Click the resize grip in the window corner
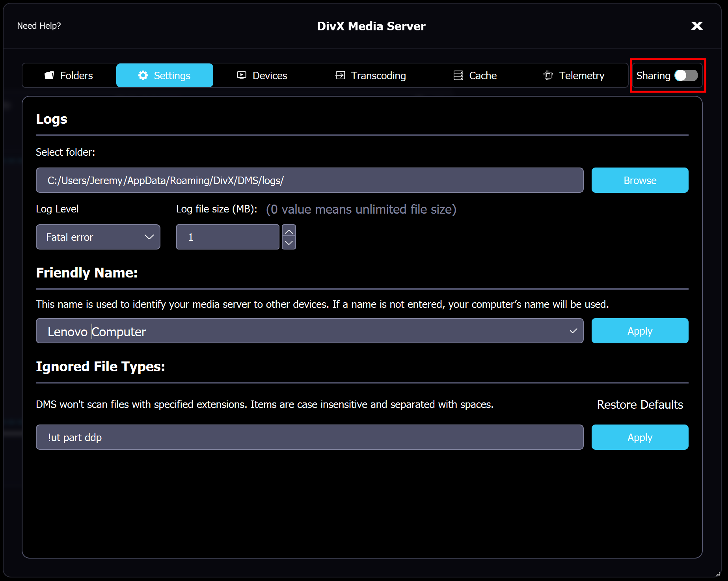The height and width of the screenshot is (581, 728). 718,574
